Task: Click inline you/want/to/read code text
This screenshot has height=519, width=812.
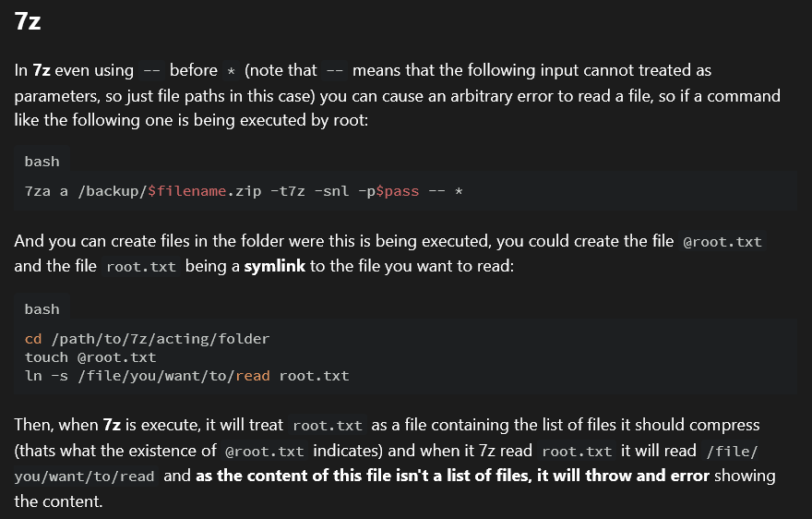Action: click(84, 477)
